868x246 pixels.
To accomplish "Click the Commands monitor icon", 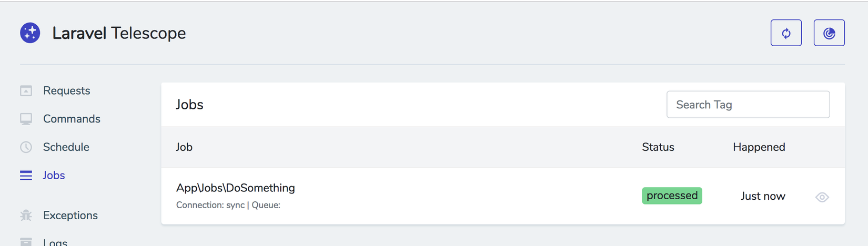I will click(26, 119).
